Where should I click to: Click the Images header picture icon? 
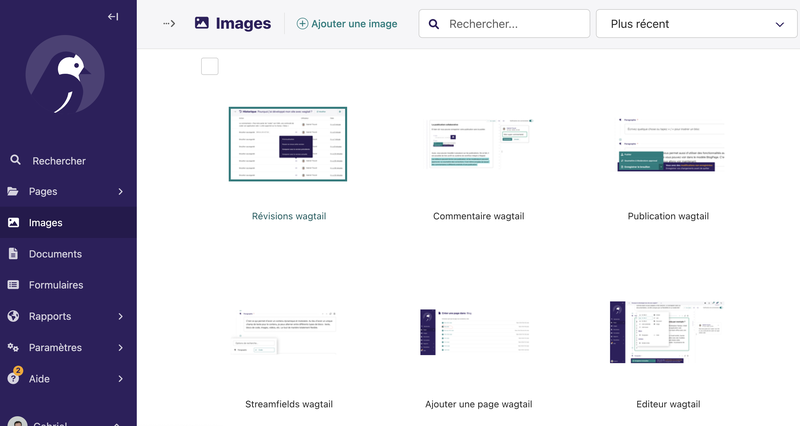(x=202, y=23)
